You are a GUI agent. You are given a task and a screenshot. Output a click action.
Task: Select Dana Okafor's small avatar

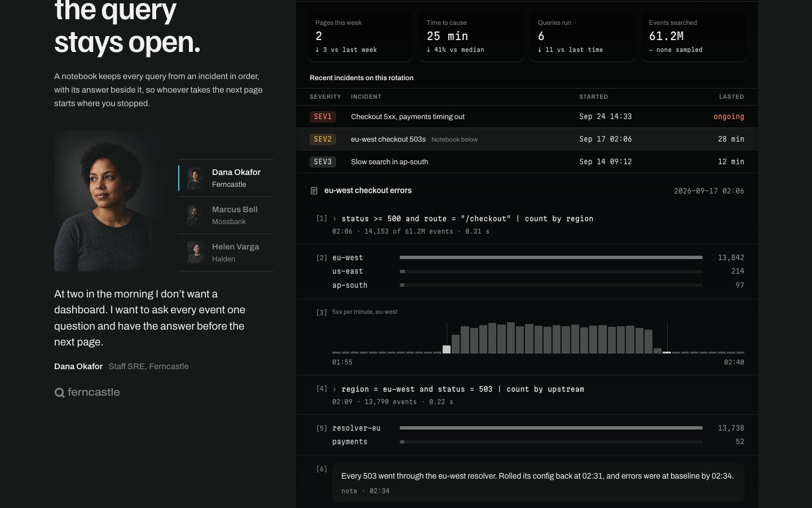pyautogui.click(x=195, y=178)
